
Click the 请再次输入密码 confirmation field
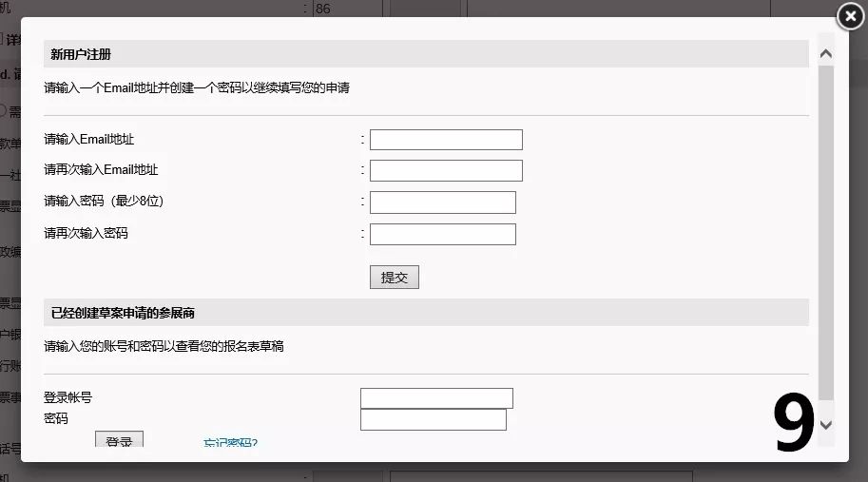pyautogui.click(x=442, y=234)
